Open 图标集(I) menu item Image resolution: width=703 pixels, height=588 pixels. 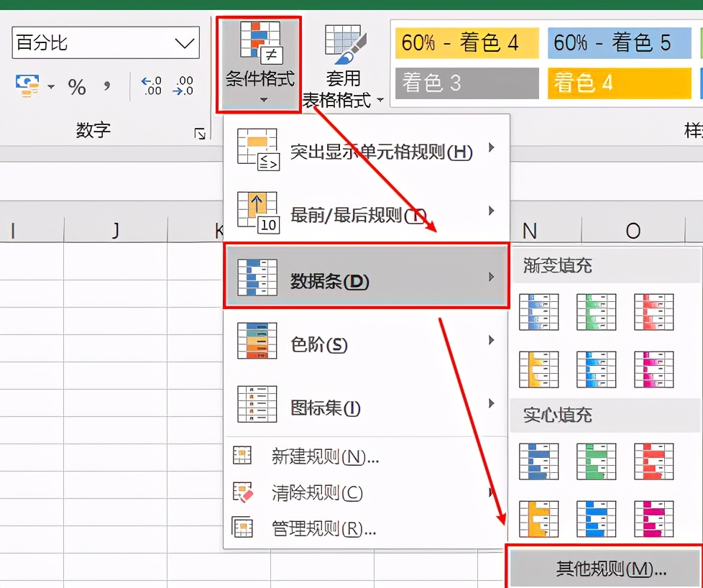[367, 404]
